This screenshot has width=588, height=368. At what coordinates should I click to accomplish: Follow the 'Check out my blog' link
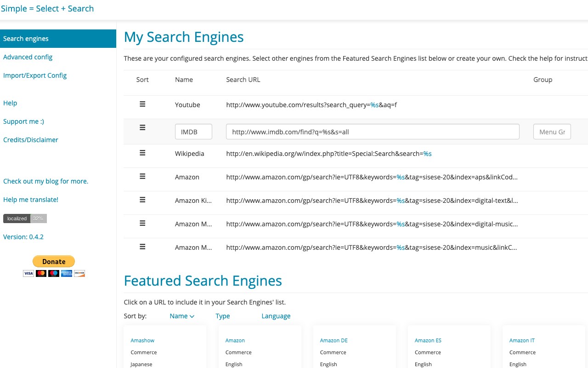coord(45,181)
